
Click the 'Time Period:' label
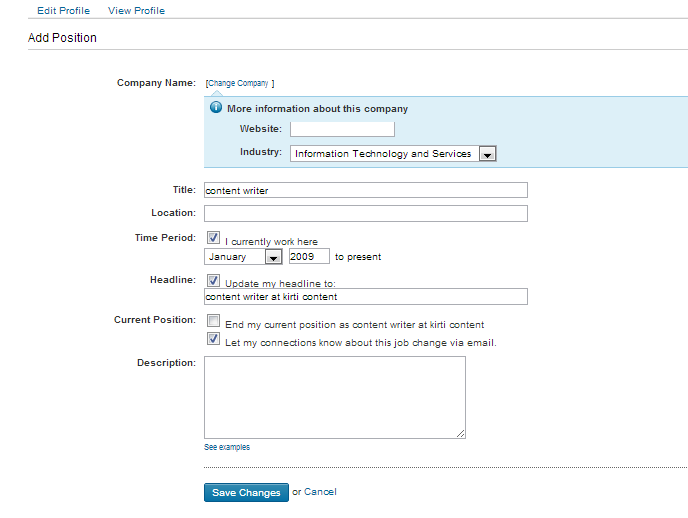click(x=165, y=238)
